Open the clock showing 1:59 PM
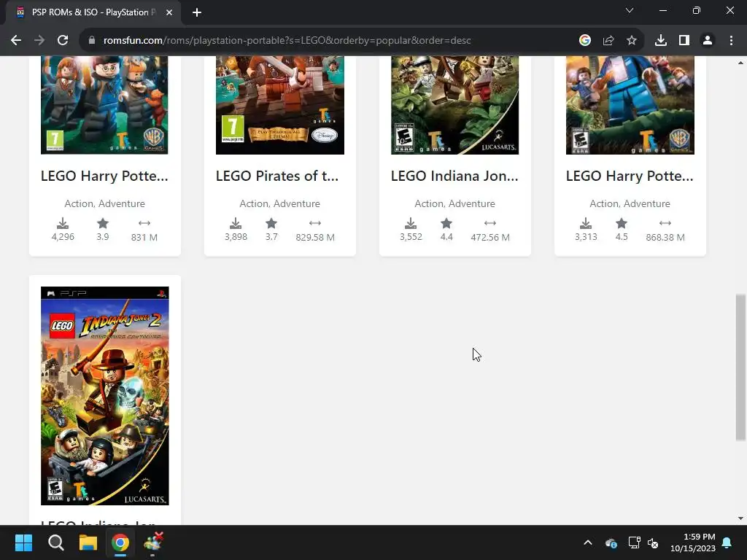Image resolution: width=747 pixels, height=560 pixels. 693,542
